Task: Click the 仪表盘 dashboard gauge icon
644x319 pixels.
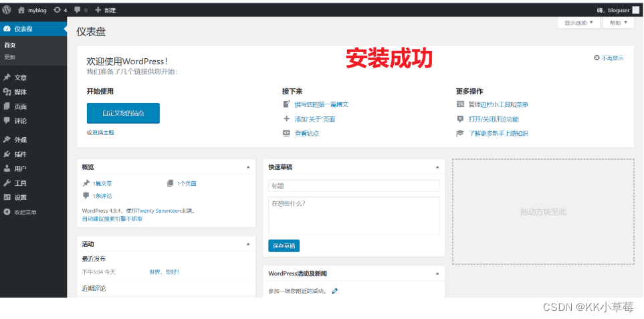Action: (x=7, y=29)
